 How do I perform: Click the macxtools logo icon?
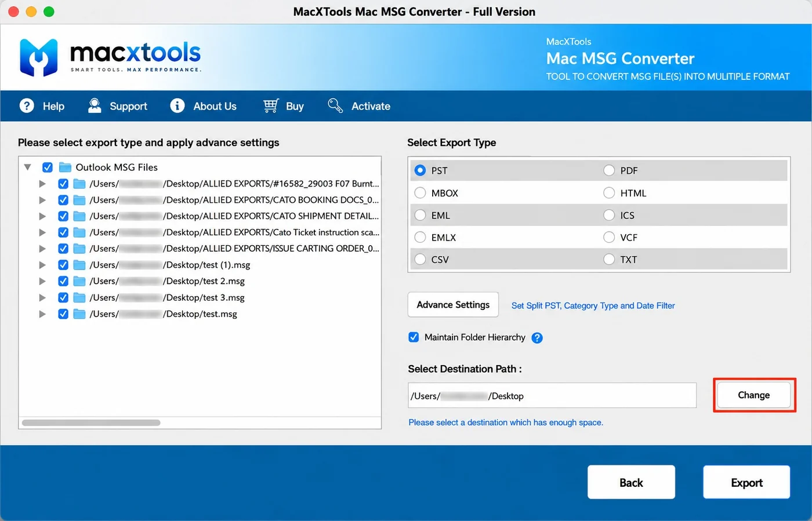click(x=39, y=57)
